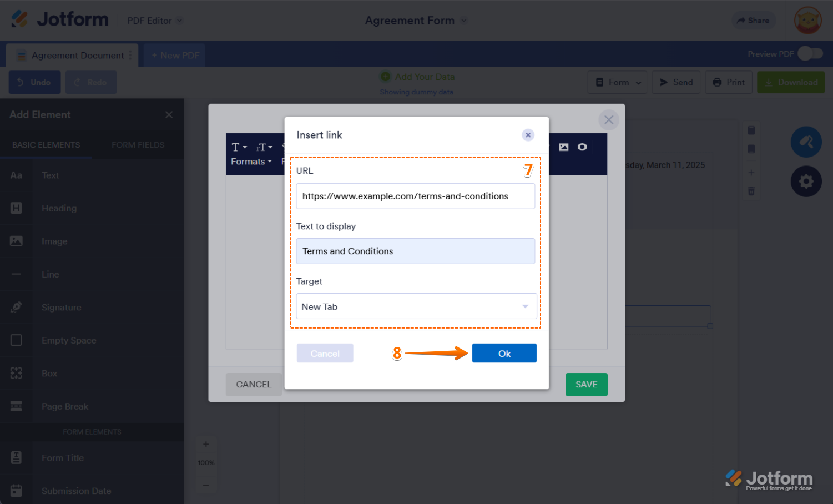Select the Agreement Document tab
Viewport: 833px width, 504px height.
pyautogui.click(x=72, y=55)
